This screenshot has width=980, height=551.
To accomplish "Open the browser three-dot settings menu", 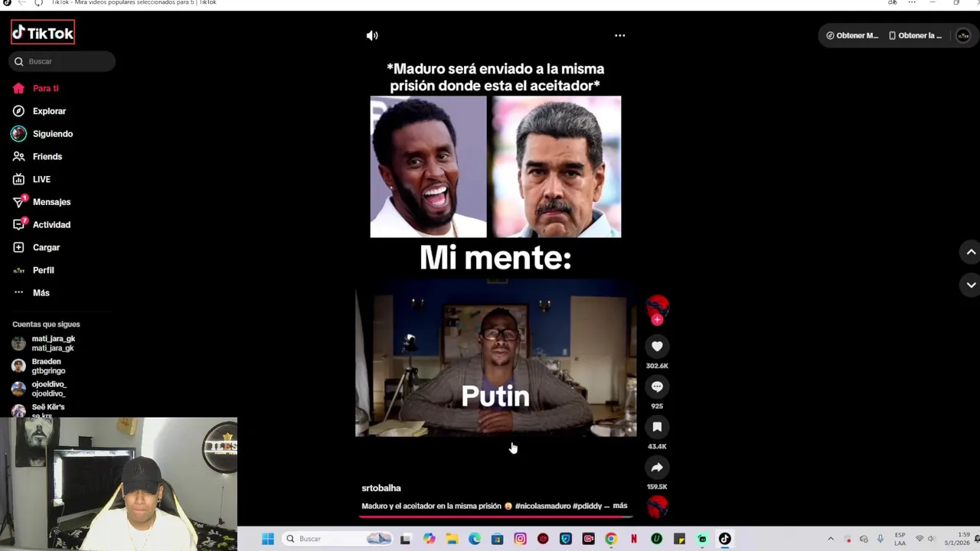I will (x=912, y=3).
